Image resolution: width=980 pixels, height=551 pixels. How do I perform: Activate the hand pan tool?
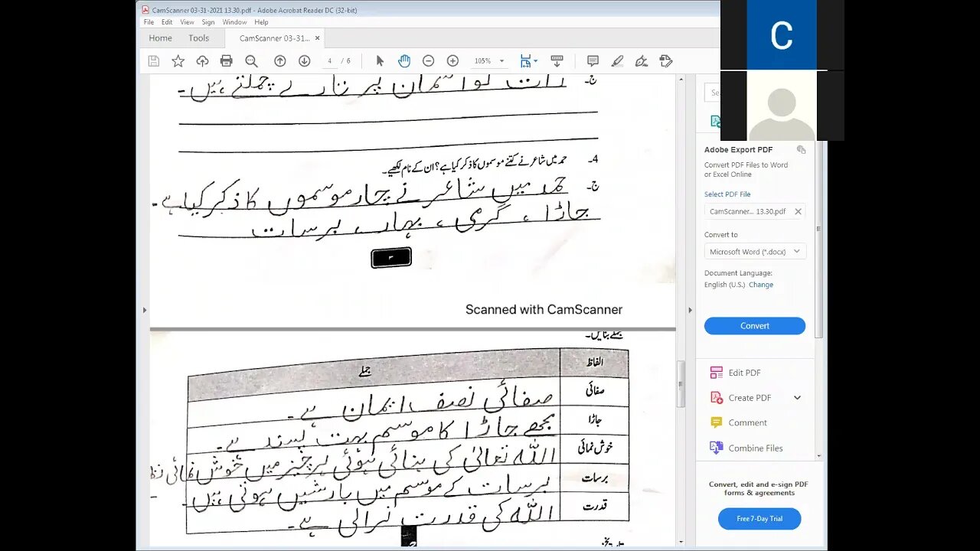click(404, 61)
